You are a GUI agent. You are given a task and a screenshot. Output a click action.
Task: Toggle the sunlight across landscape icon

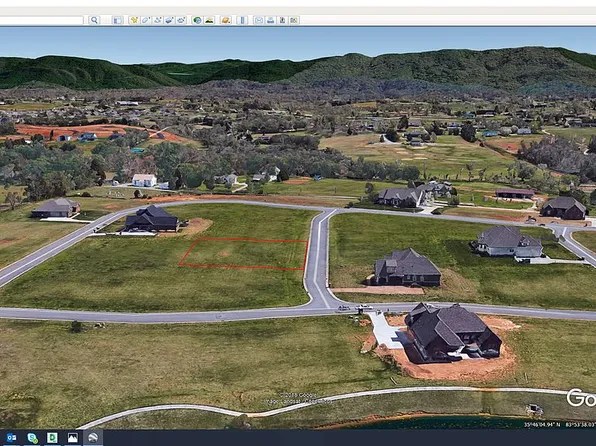(209, 20)
